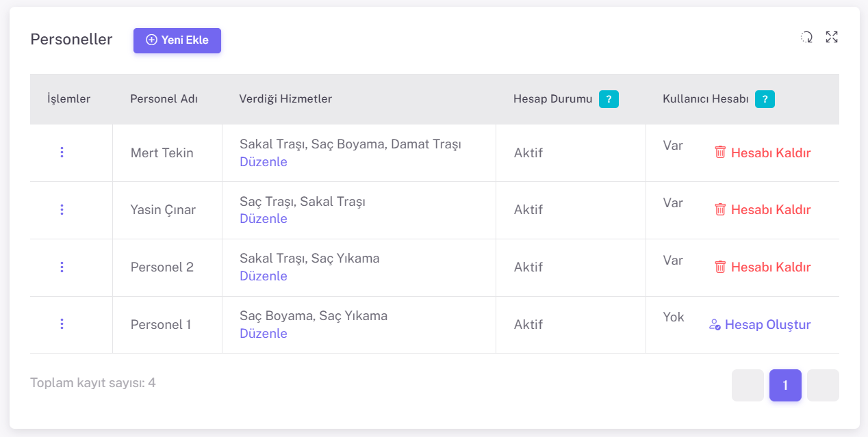Click the refresh icon in the Personeller panel
Viewport: 868px width, 437px height.
click(x=807, y=38)
